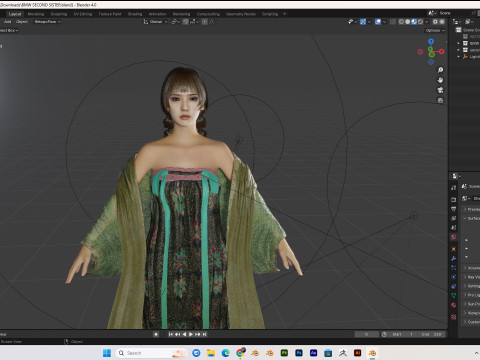This screenshot has height=360, width=480.
Task: Open viewport gizmos options arrow
Action: tap(369, 22)
